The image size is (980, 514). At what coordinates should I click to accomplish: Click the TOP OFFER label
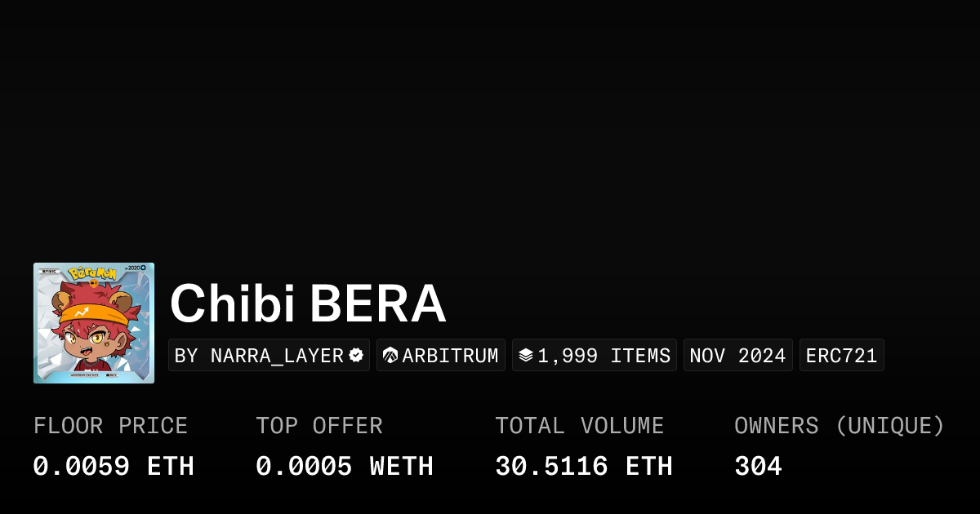click(x=319, y=426)
